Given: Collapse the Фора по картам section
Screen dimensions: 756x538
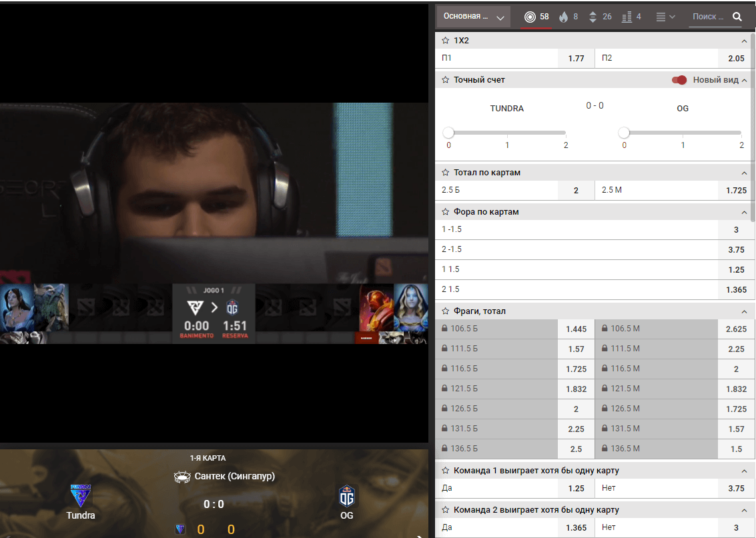Looking at the screenshot, I should (744, 213).
